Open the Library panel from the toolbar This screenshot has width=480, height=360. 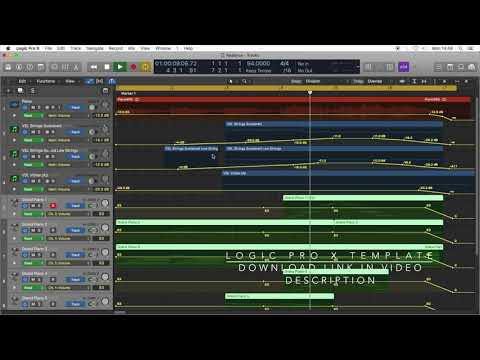point(8,67)
